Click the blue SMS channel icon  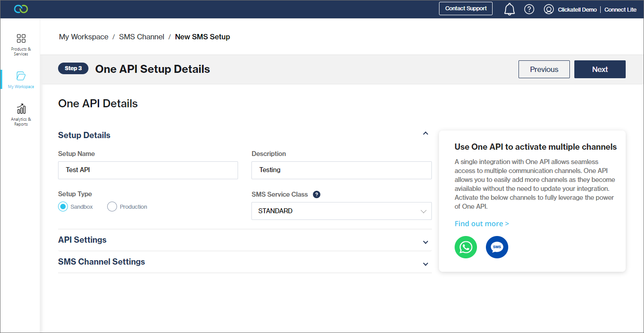(497, 247)
